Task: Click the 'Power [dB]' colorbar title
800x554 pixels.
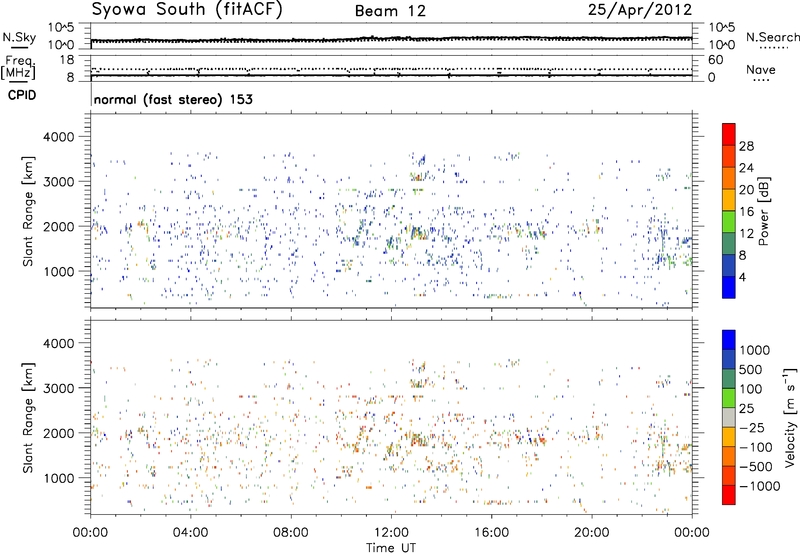Action: 763,211
